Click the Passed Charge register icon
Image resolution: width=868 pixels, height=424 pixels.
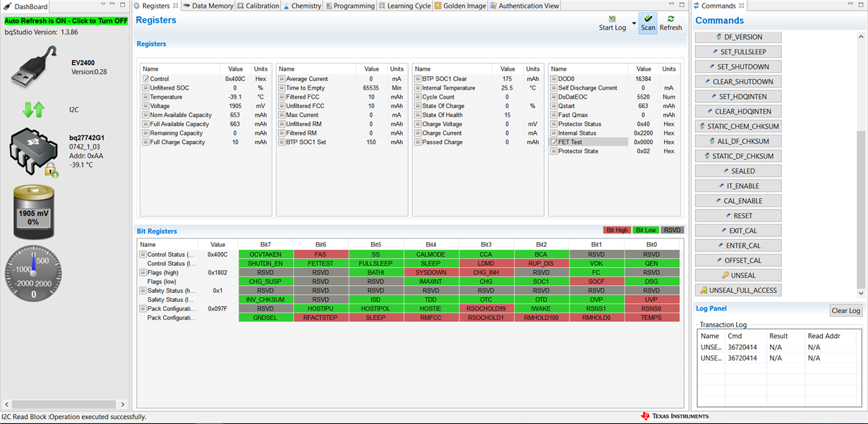[x=418, y=142]
